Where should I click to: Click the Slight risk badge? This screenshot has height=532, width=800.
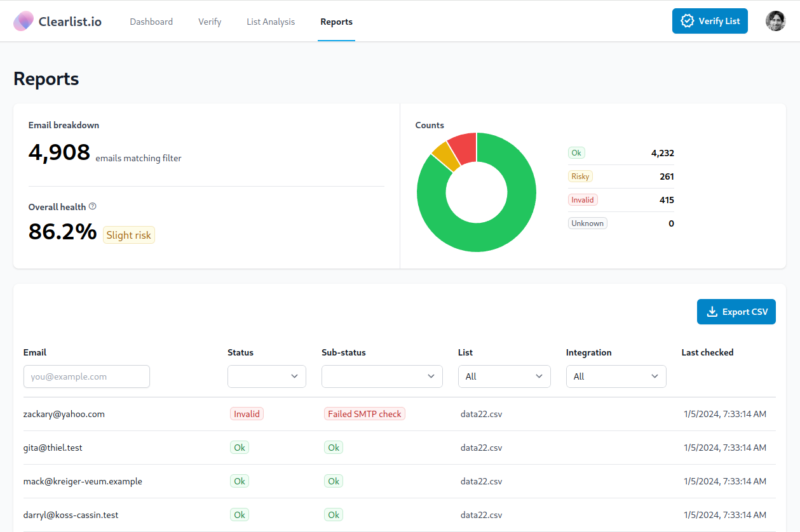[x=128, y=235]
